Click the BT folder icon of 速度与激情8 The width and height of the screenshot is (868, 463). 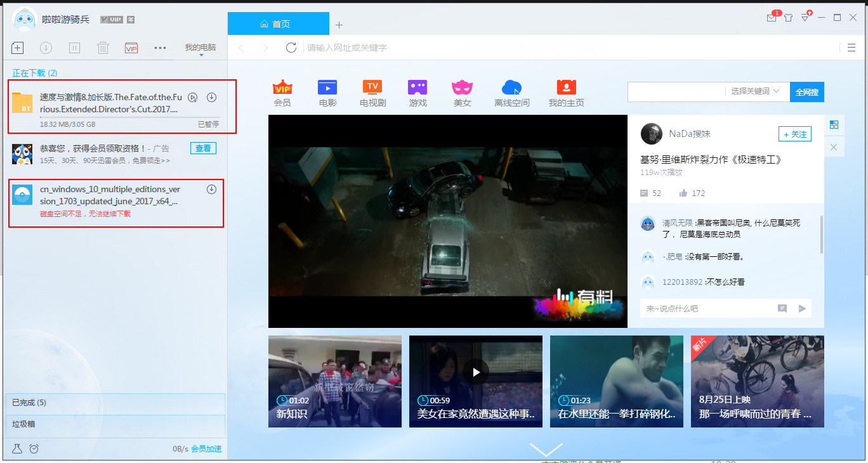click(x=23, y=103)
